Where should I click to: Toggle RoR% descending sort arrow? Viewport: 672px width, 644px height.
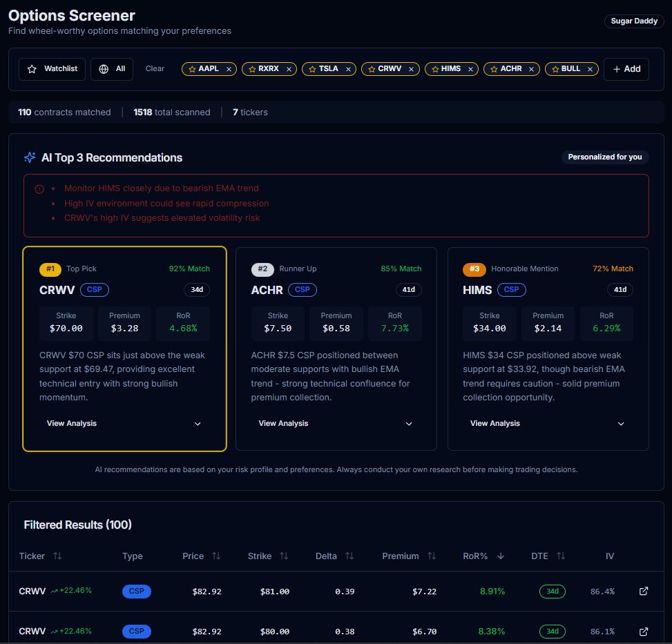(x=501, y=556)
